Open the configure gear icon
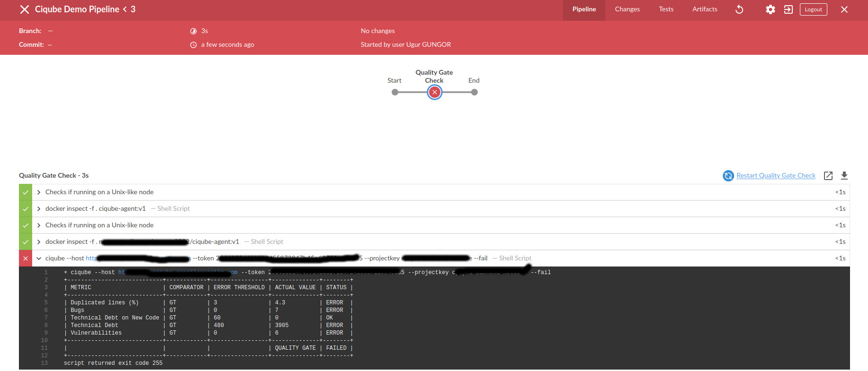 [771, 9]
